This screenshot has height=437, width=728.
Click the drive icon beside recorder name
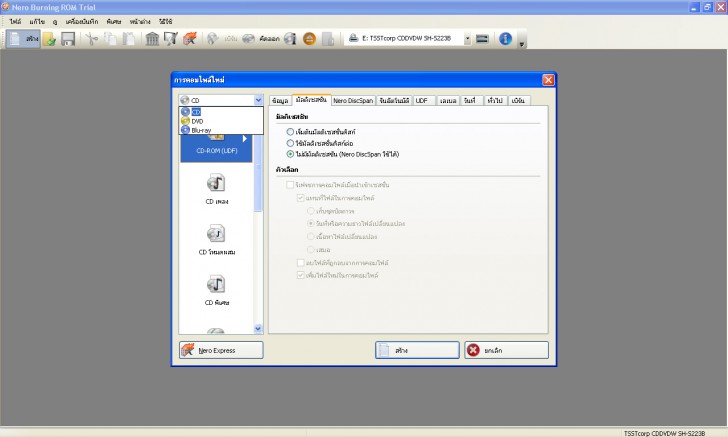pos(353,38)
